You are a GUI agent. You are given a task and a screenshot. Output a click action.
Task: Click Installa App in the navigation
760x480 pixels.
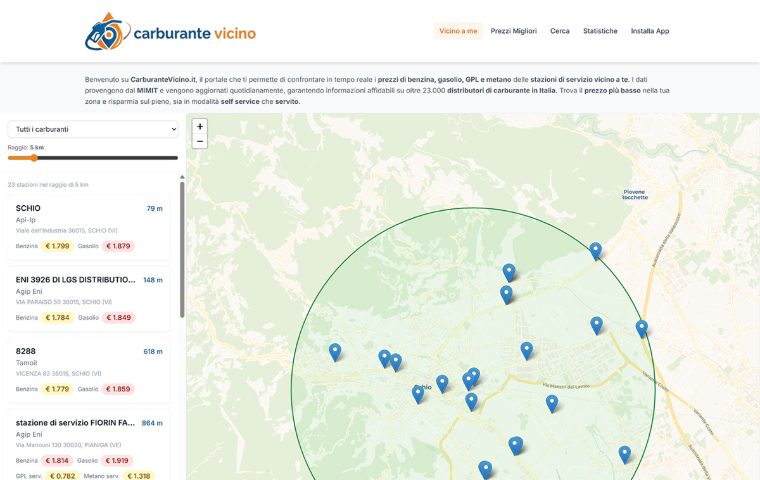[x=649, y=31]
